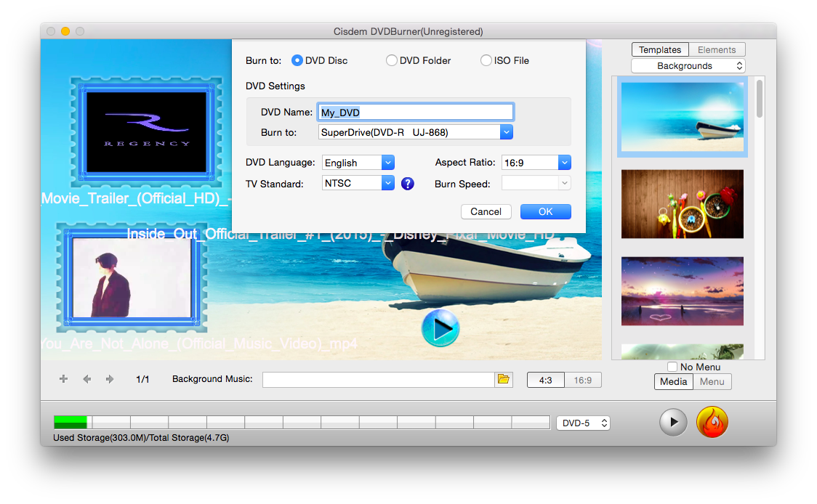The image size is (817, 504).
Task: Click the blue TV Standard help icon
Action: tap(408, 184)
